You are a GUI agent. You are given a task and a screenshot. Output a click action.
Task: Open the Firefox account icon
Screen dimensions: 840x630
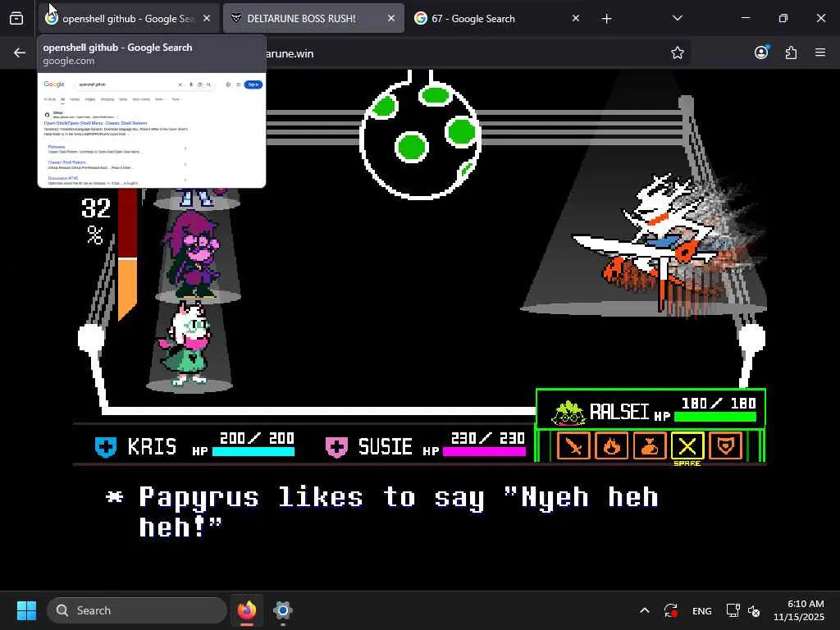coord(761,52)
